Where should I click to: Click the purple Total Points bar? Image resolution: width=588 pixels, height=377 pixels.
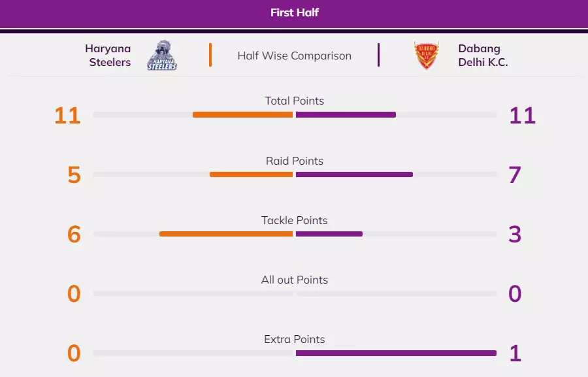point(346,115)
